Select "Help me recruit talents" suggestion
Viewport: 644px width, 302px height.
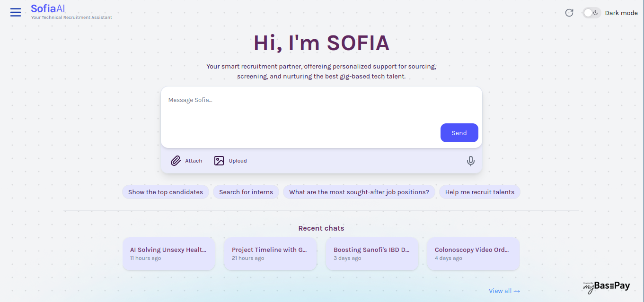480,192
